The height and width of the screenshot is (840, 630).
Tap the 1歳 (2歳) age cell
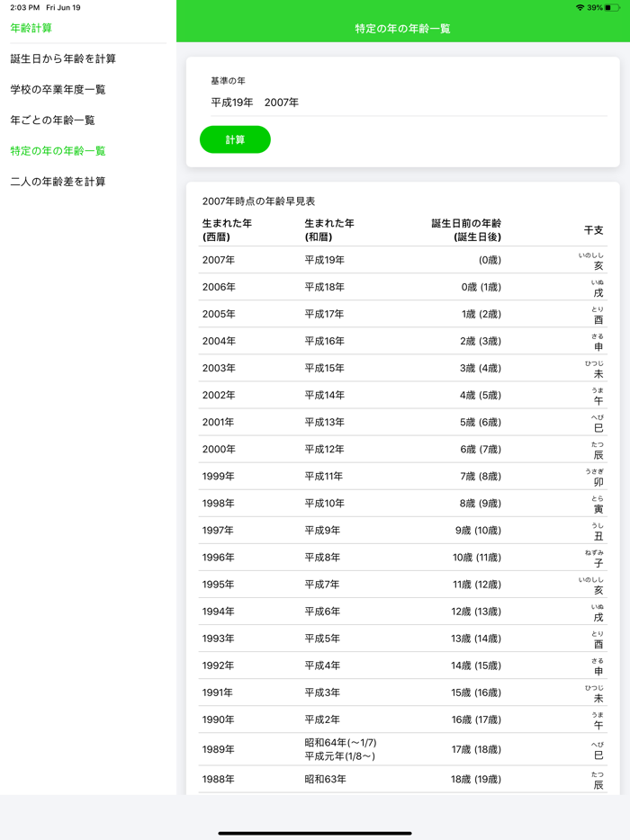[x=481, y=315]
